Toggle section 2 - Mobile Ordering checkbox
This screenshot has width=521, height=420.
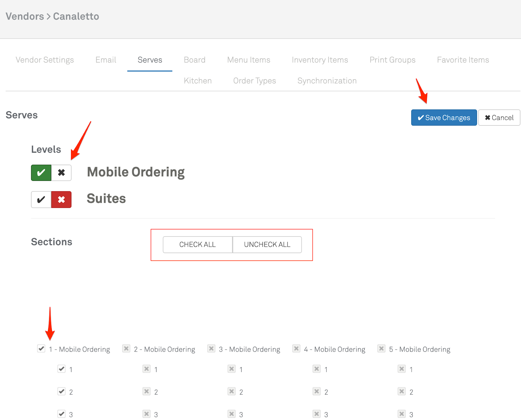(x=126, y=349)
